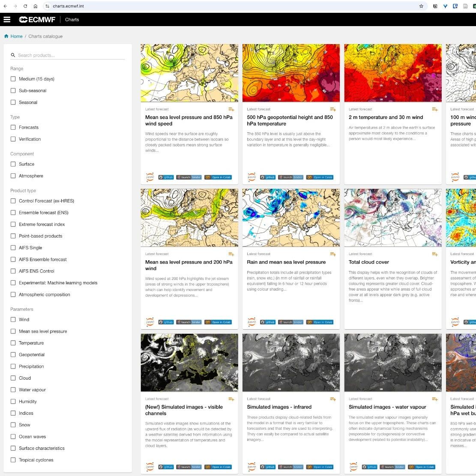This screenshot has width=476, height=476.
Task: Launch binder for 500 hPa geopotential height chart
Action: click(x=290, y=177)
